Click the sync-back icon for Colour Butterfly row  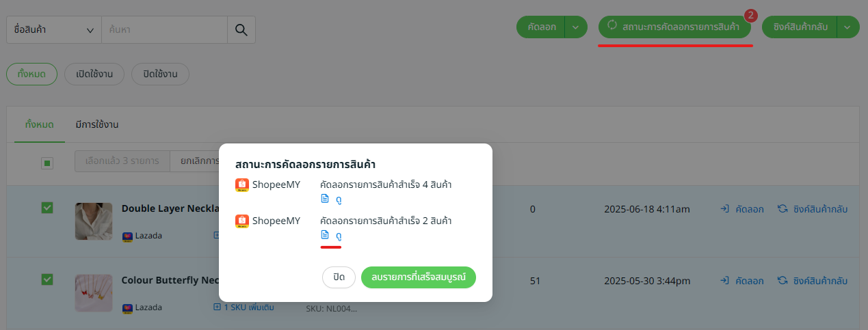[x=782, y=280]
